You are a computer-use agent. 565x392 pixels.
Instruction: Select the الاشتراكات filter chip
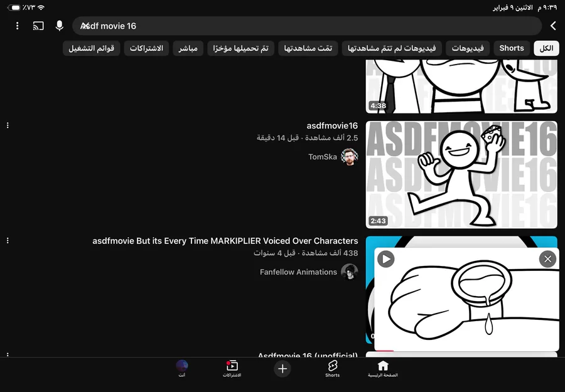point(146,48)
